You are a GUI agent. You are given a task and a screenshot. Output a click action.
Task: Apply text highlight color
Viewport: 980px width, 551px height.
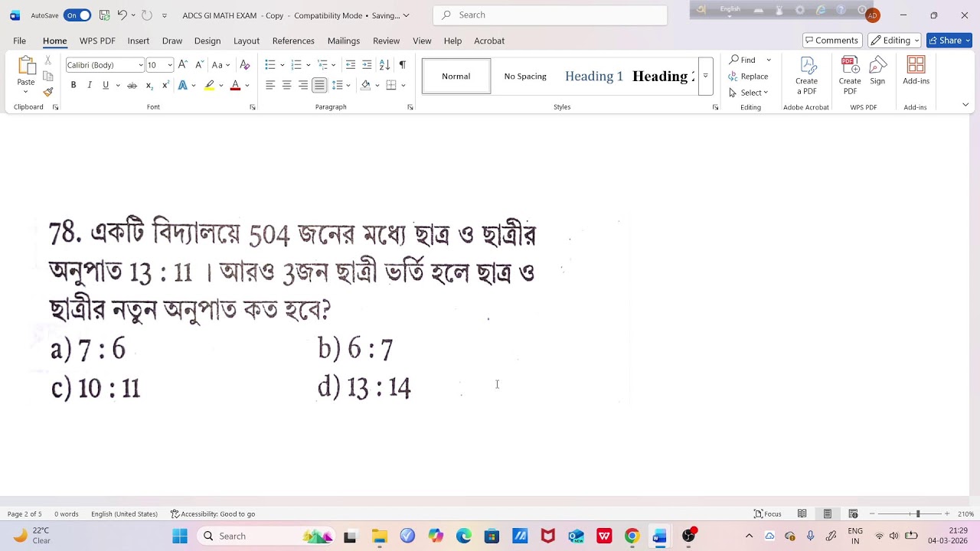(209, 85)
